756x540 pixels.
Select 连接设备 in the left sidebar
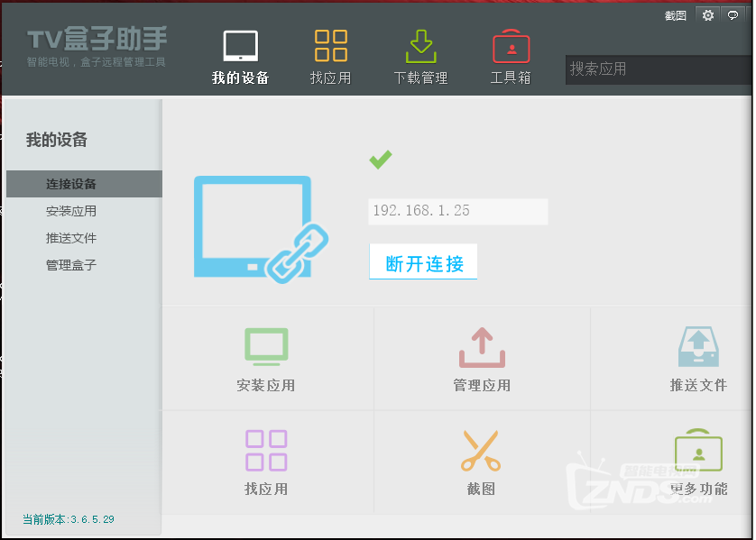[85, 184]
